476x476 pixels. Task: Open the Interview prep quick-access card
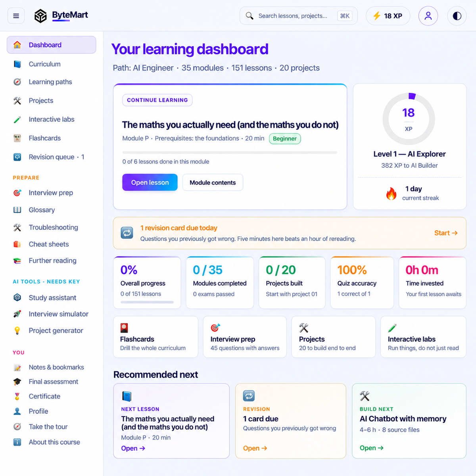tap(245, 337)
